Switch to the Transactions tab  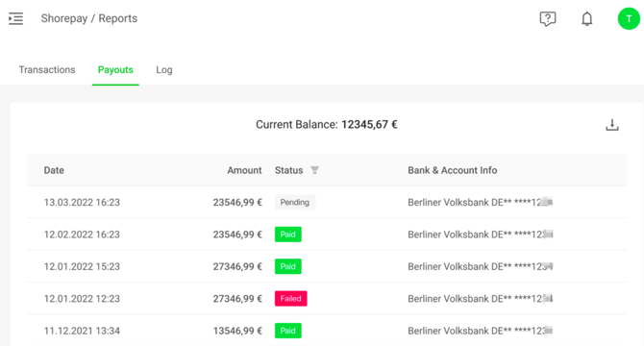[47, 70]
